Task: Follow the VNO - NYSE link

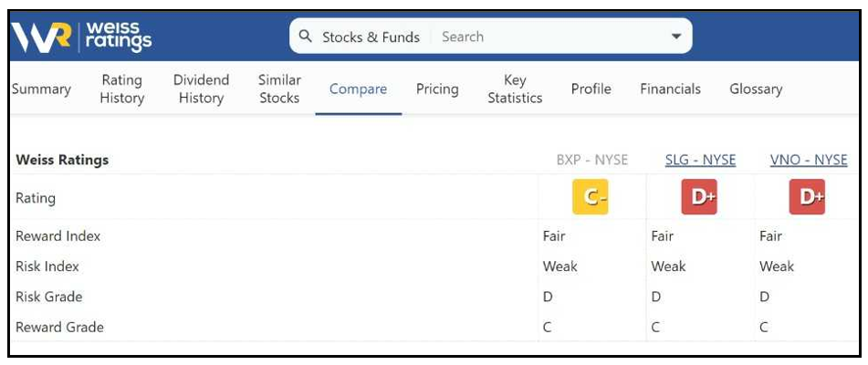Action: [809, 161]
